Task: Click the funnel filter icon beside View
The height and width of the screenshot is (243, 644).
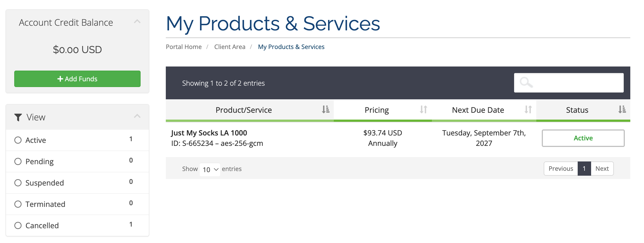Action: pos(18,117)
